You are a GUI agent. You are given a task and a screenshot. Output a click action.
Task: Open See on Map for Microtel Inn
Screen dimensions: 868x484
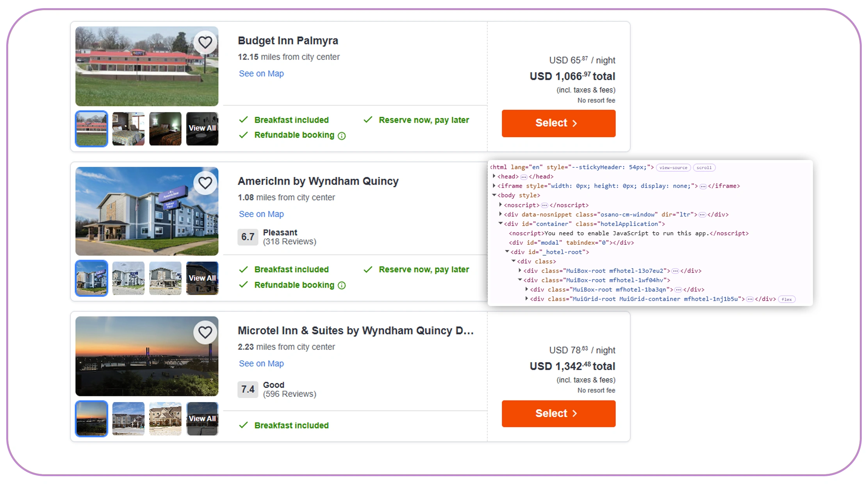coord(261,363)
